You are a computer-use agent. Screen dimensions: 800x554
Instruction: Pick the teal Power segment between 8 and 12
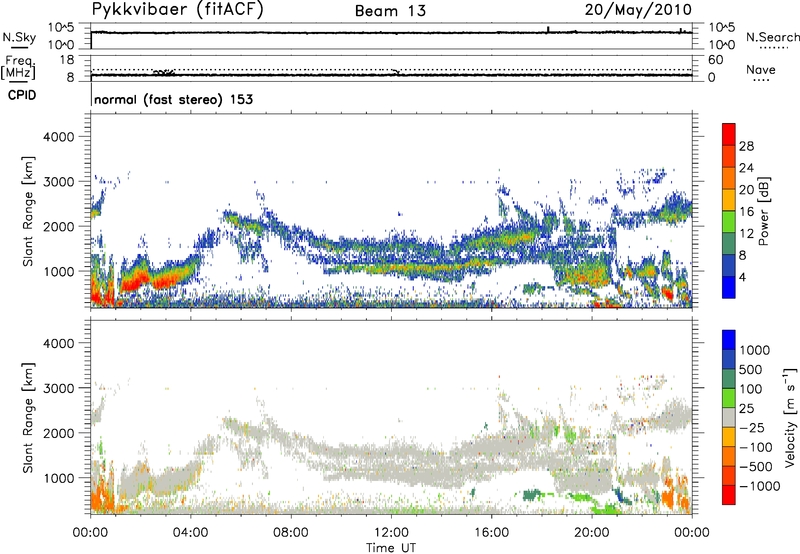coord(729,243)
